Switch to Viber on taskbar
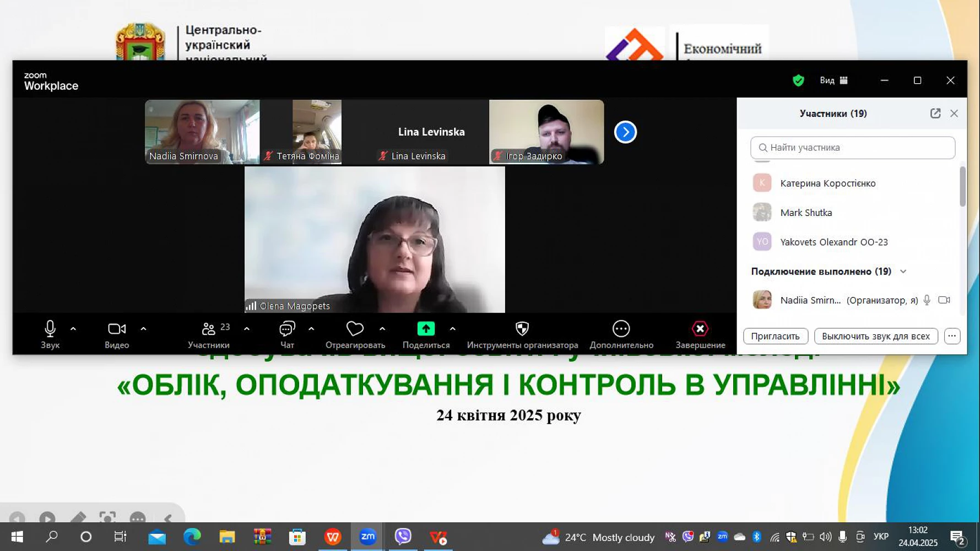 point(403,537)
